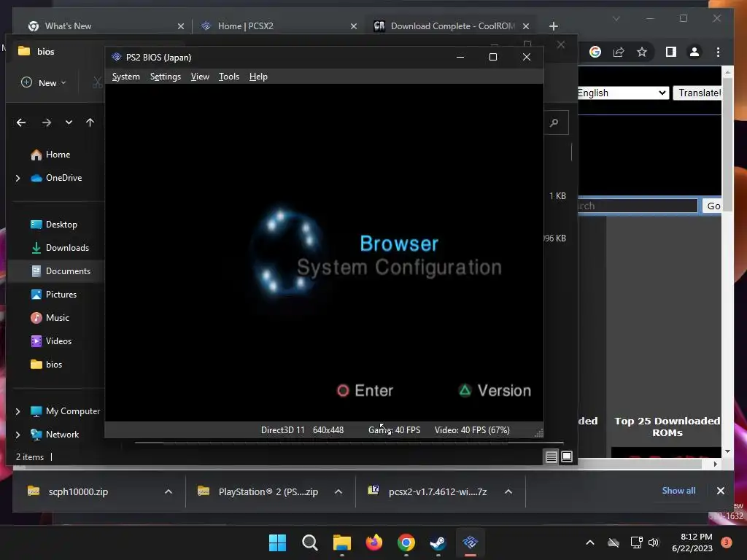Open the Help menu in PCSX2

[258, 77]
